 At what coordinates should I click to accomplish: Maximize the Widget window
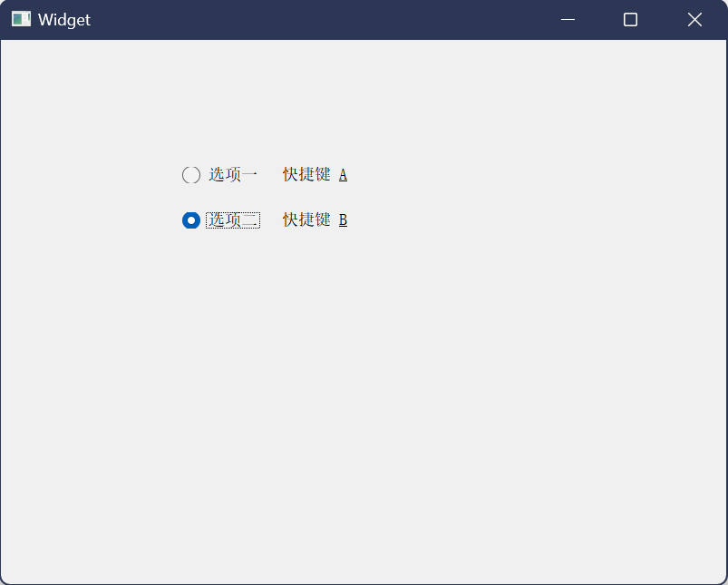(630, 20)
